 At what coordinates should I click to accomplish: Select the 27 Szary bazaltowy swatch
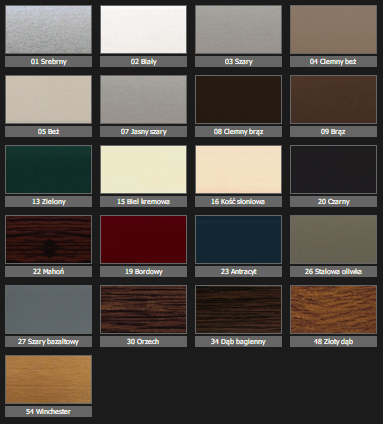coord(48,310)
